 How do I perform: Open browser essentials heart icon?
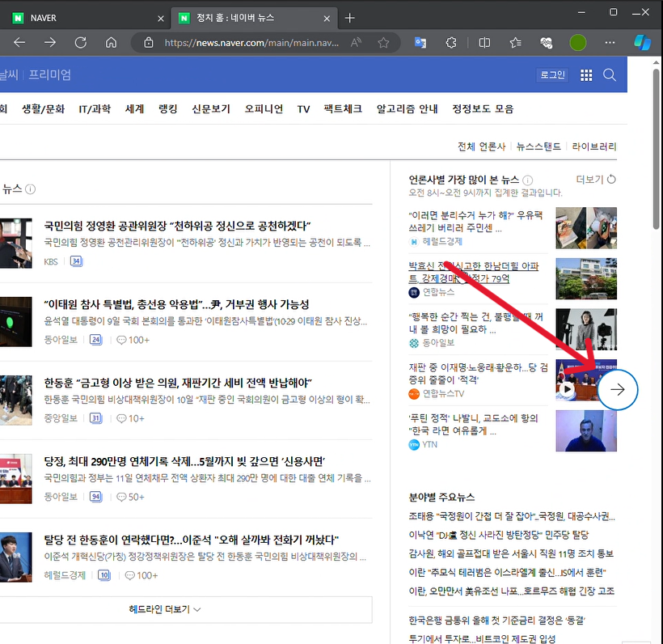pyautogui.click(x=547, y=42)
